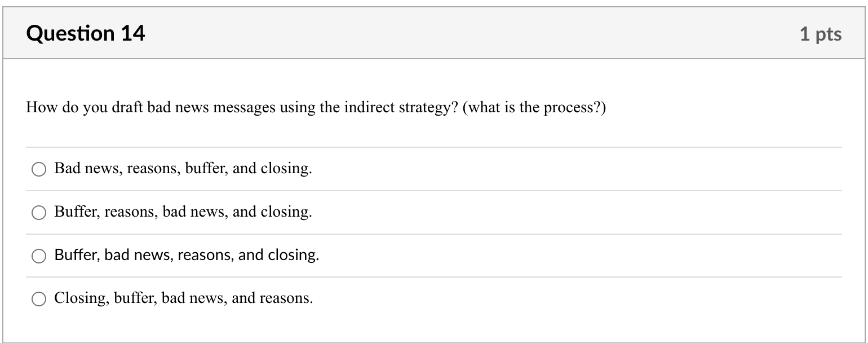Click the "Question 14" header
Image resolution: width=868 pixels, height=343 pixels.
tap(86, 33)
